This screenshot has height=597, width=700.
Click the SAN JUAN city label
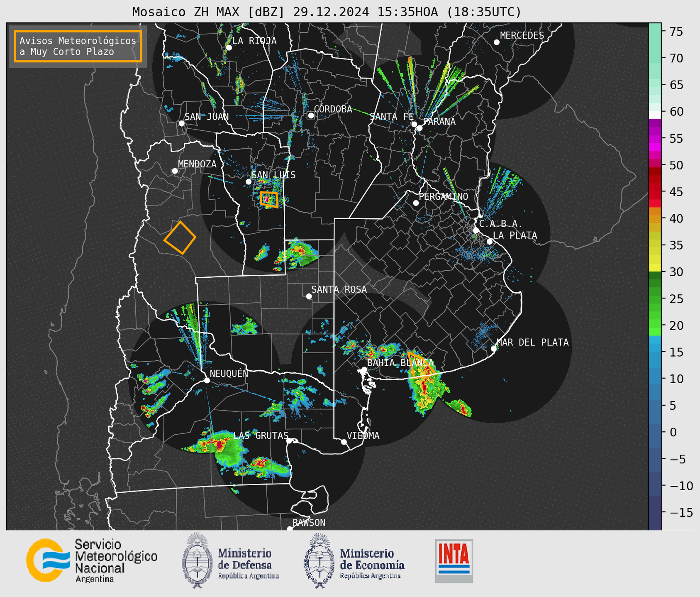(207, 117)
